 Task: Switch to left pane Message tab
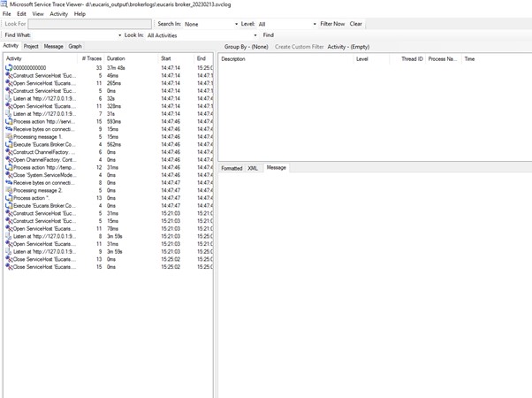click(x=54, y=46)
